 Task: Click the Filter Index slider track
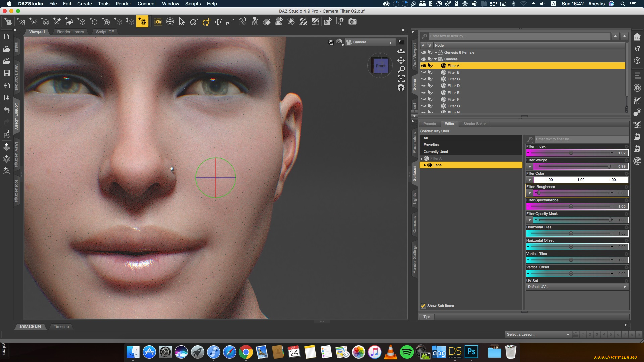(570, 153)
